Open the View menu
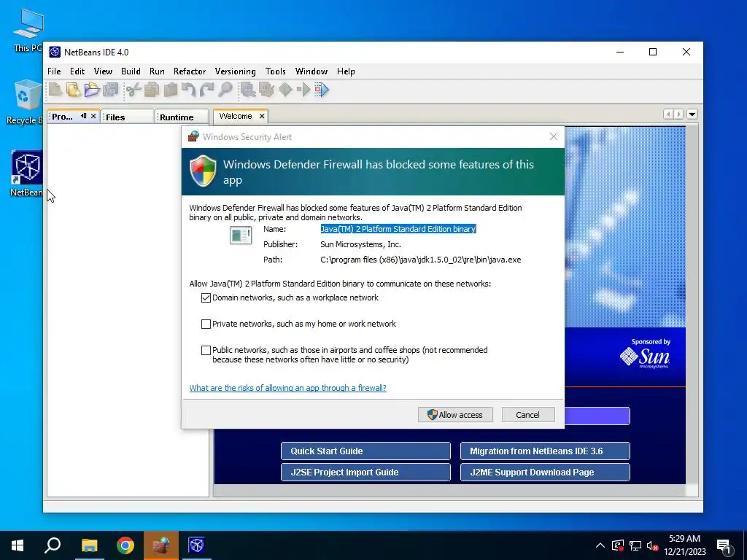Viewport: 747px width, 560px height. click(x=103, y=71)
